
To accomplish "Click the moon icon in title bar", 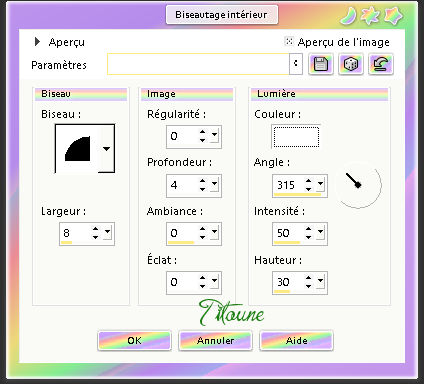I will (x=349, y=16).
